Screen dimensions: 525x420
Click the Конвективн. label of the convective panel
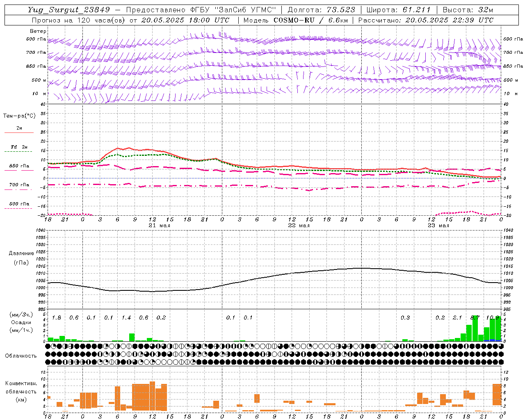point(21,383)
